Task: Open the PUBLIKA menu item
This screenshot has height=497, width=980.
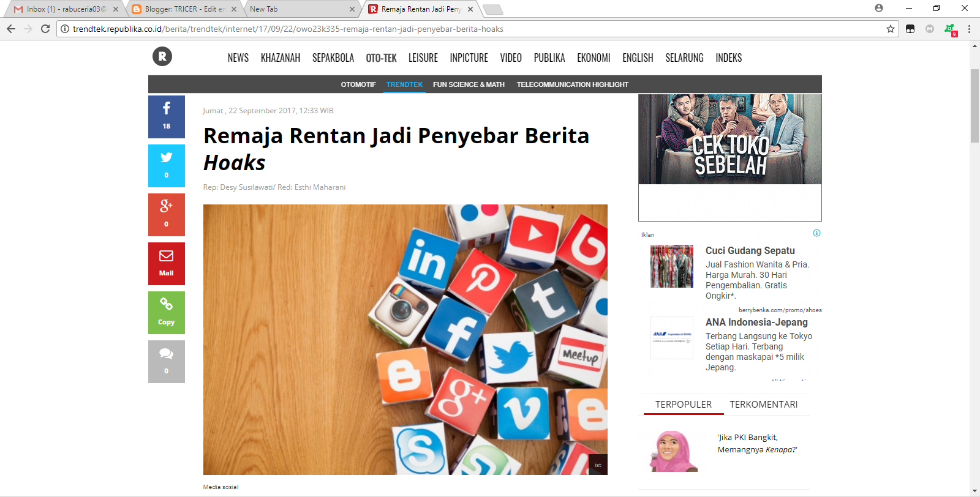Action: [x=549, y=58]
